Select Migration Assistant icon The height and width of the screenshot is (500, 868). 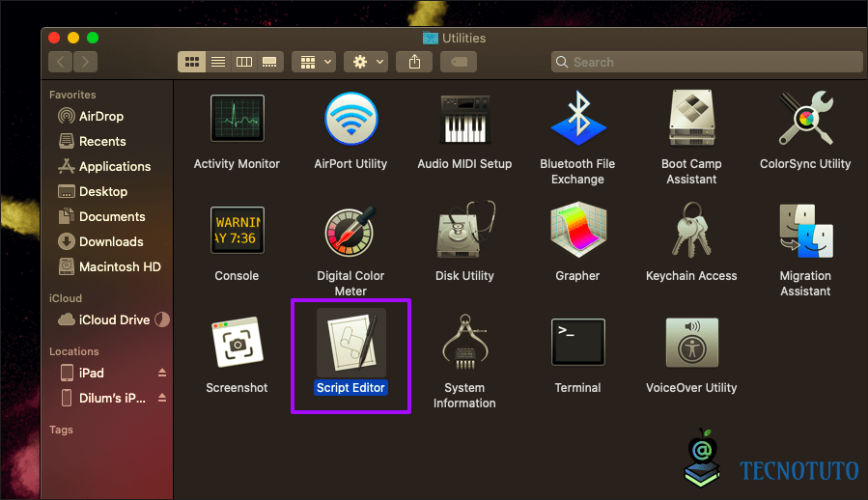[x=805, y=231]
